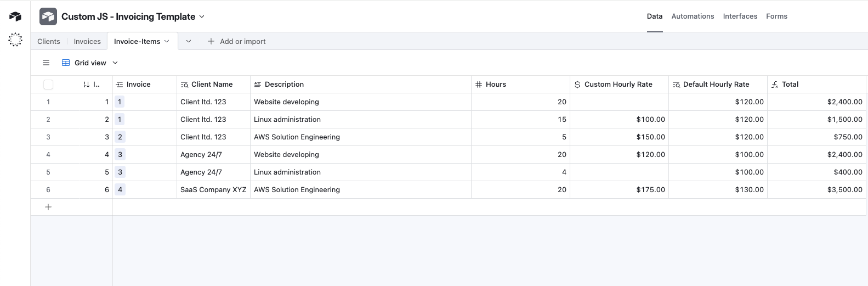The width and height of the screenshot is (868, 286).
Task: Click the Custom Hourly Rate currency icon
Action: tap(577, 85)
